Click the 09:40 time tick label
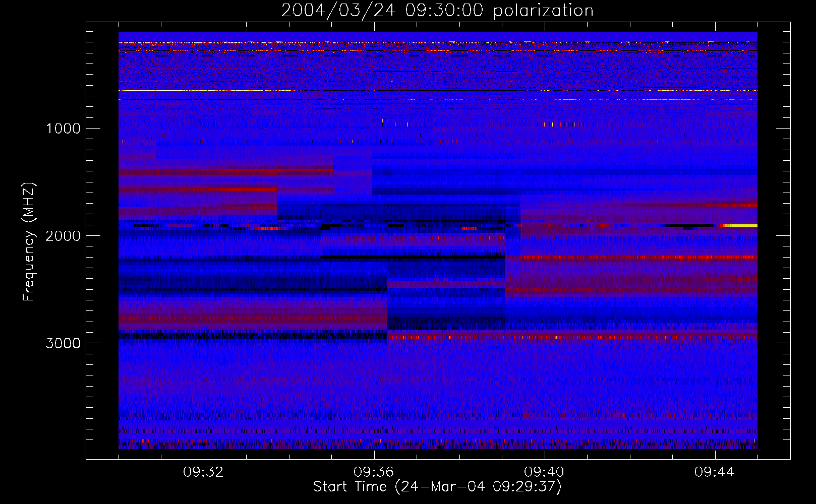The width and height of the screenshot is (816, 504). pyautogui.click(x=545, y=472)
